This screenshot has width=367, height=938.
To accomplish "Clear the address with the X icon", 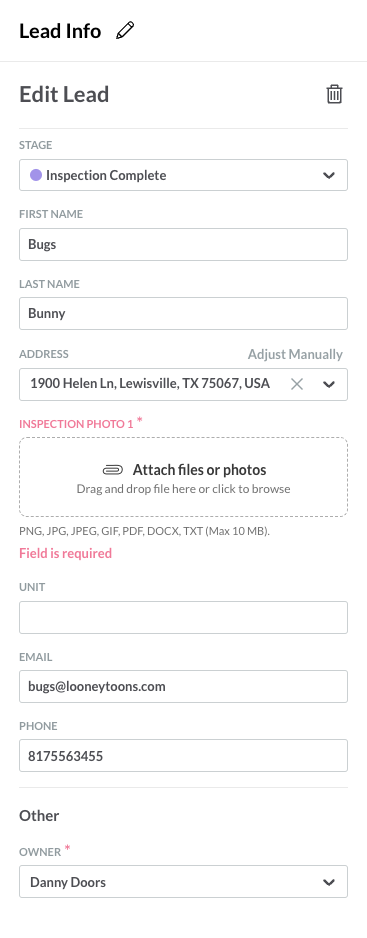I will [x=296, y=384].
